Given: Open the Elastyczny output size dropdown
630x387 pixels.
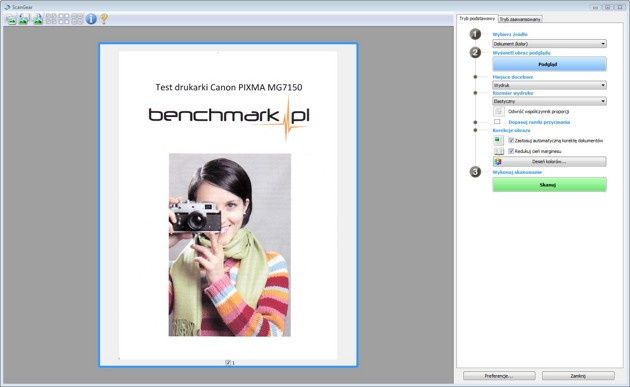Looking at the screenshot, I should click(x=549, y=101).
